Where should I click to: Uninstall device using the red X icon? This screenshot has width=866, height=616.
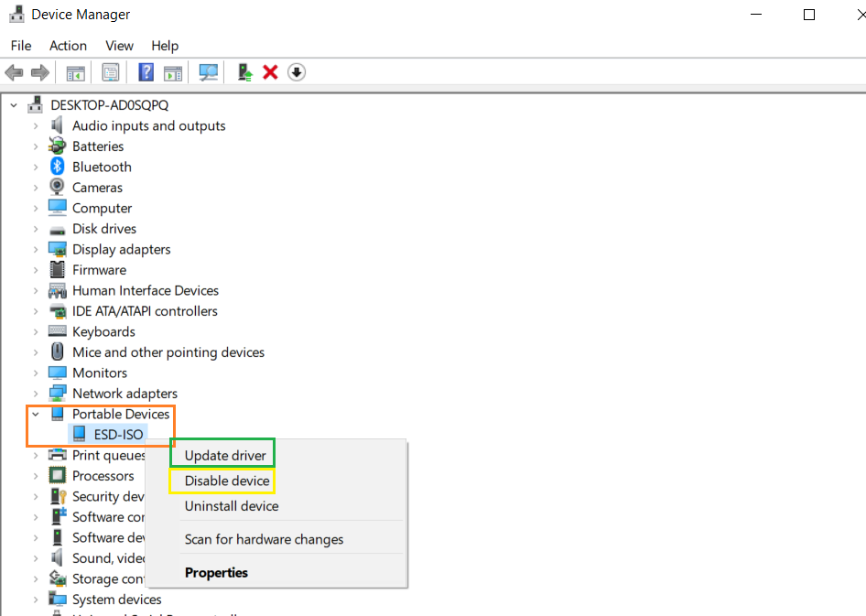270,72
